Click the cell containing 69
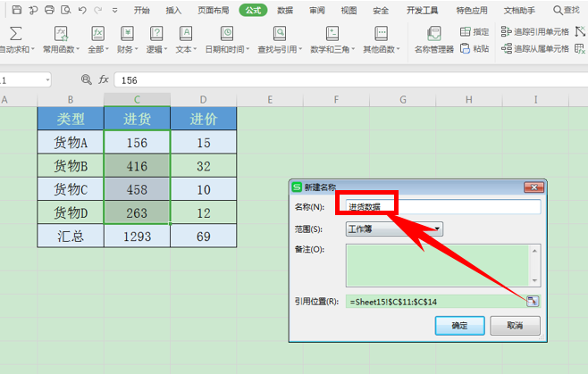 (203, 236)
